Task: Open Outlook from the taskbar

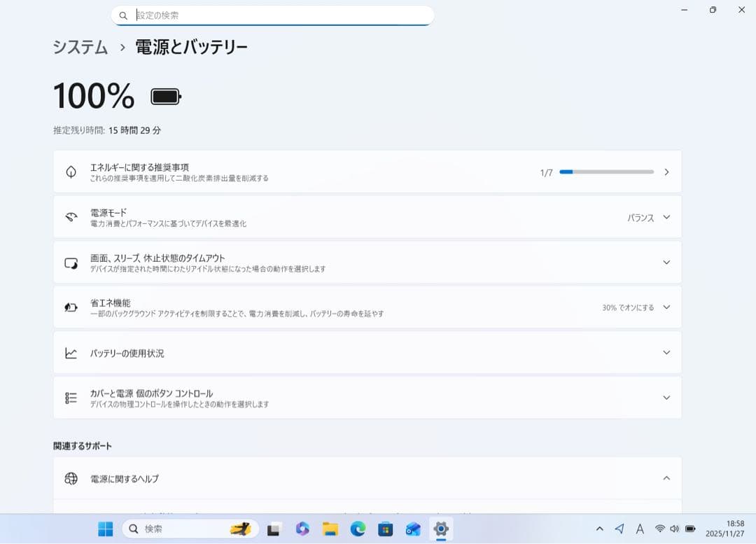Action: [x=413, y=529]
